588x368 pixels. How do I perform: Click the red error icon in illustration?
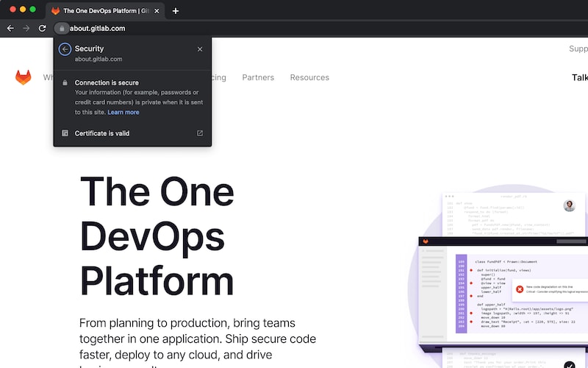coord(520,289)
